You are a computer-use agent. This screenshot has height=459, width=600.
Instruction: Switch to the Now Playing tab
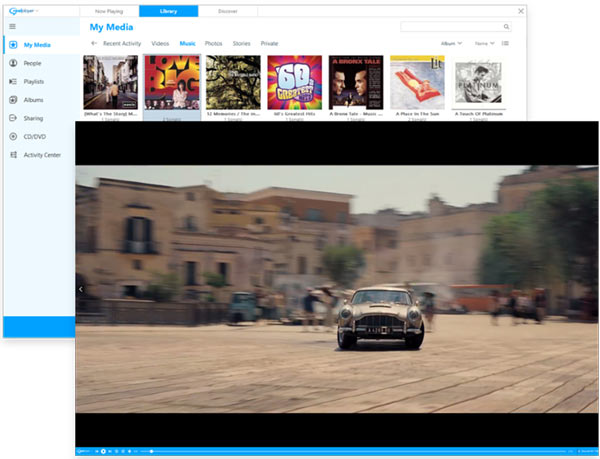click(109, 11)
